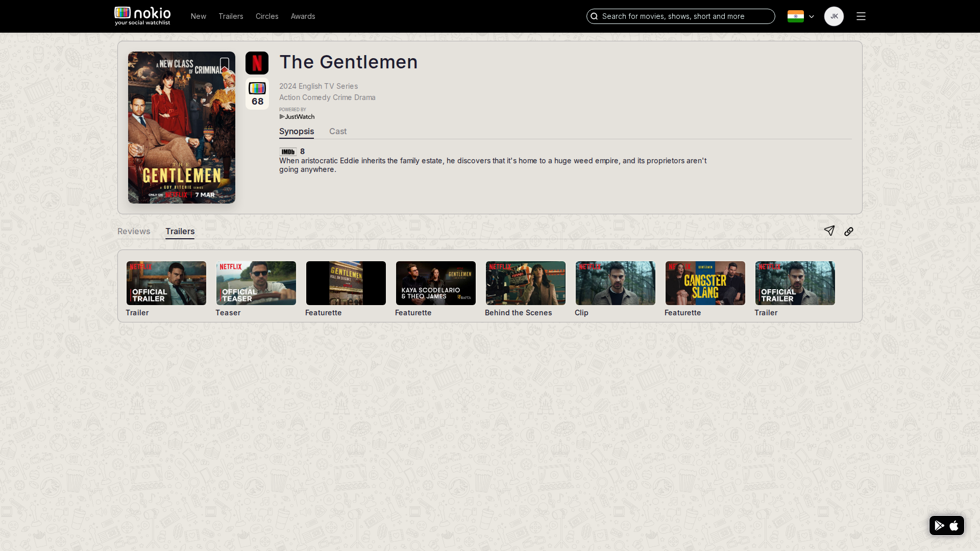Viewport: 980px width, 551px height.
Task: Open the JustWatch logo link
Action: point(297,117)
